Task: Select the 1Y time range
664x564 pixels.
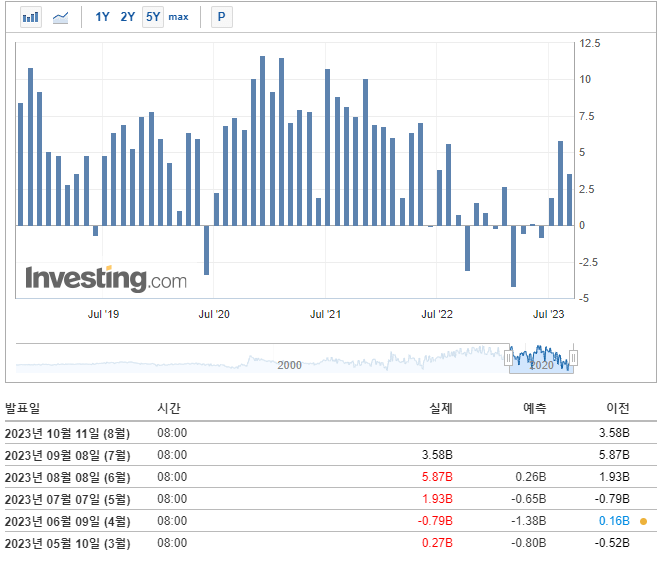Action: point(102,17)
